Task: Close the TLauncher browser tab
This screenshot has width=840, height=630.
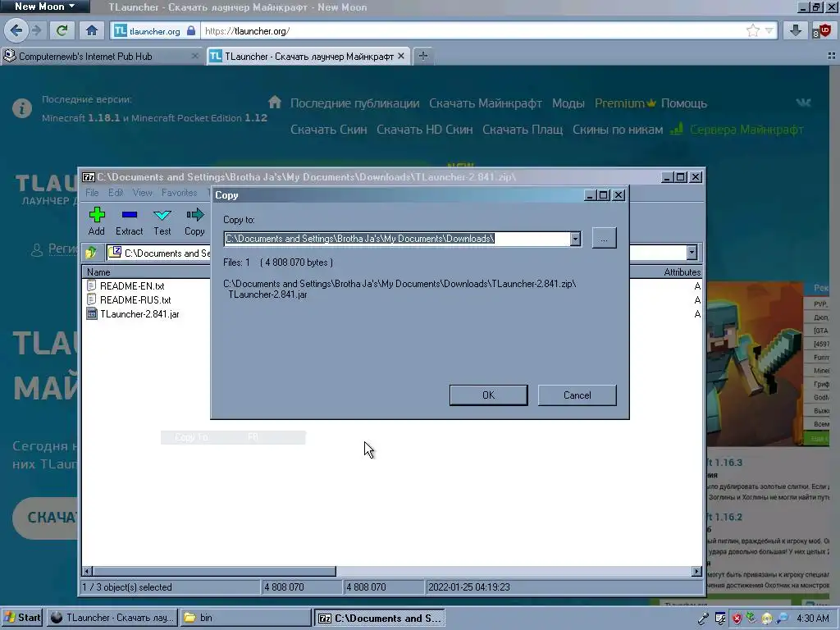Action: click(x=400, y=57)
